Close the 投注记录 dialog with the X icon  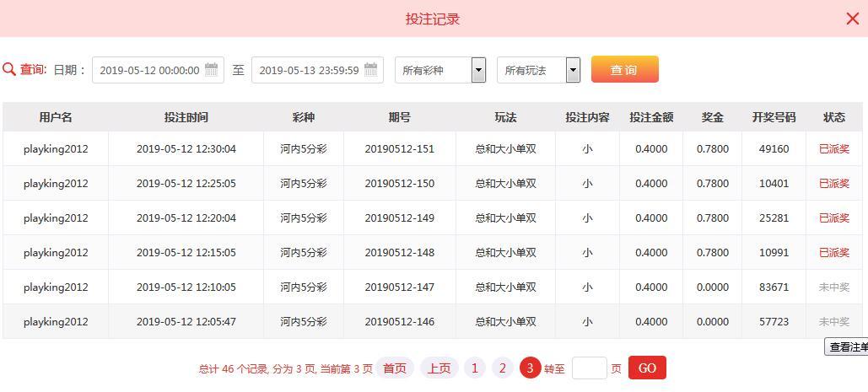[x=852, y=19]
